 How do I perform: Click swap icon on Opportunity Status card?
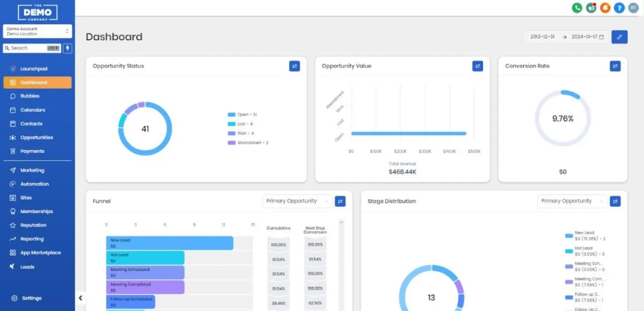[x=295, y=66]
